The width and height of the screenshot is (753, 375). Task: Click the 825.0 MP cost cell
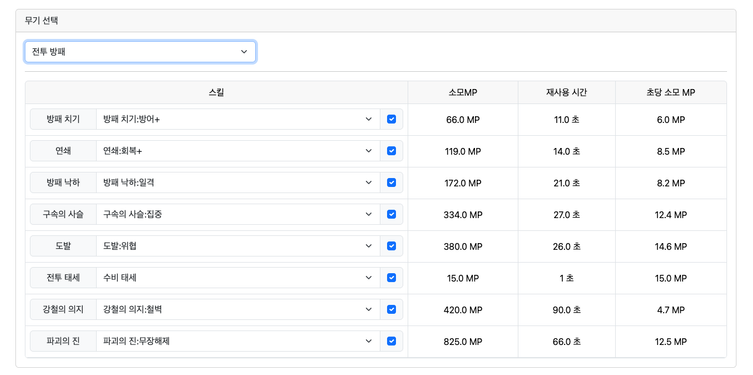[463, 341]
